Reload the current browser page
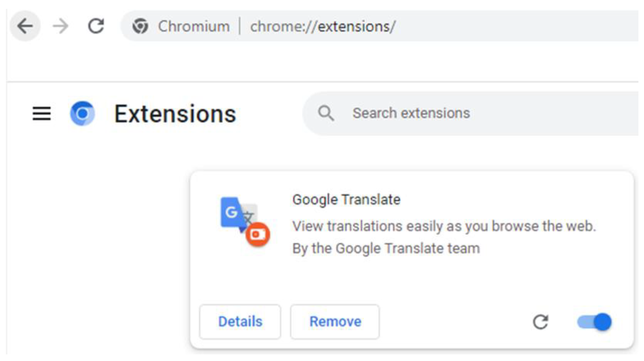The height and width of the screenshot is (361, 644). coord(96,26)
